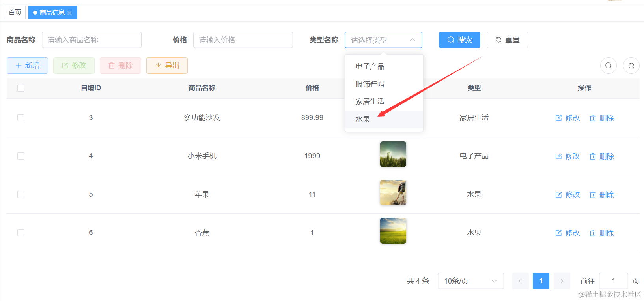Open the 10条/页 page size dropdown
The image size is (644, 301).
pyautogui.click(x=470, y=281)
